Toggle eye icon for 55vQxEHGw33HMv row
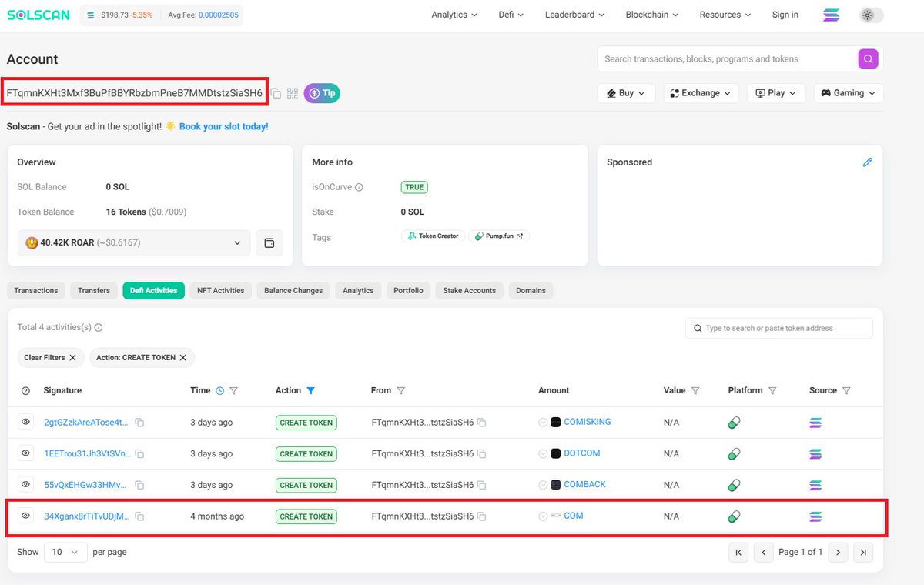 (x=25, y=484)
